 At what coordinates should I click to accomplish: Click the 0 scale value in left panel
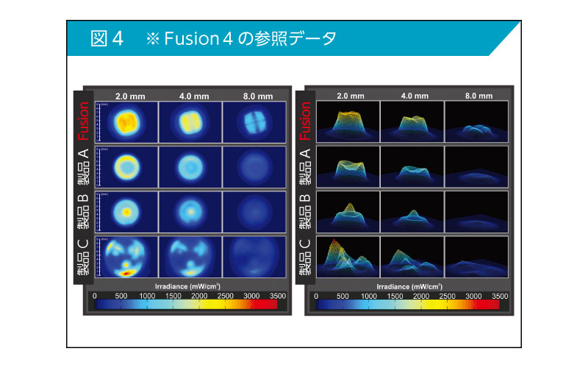click(95, 296)
